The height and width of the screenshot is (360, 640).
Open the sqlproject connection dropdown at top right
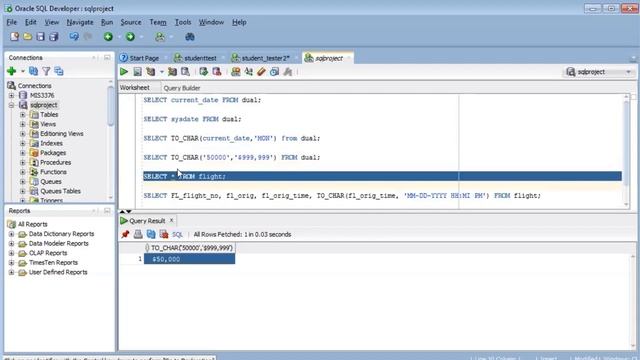click(628, 72)
